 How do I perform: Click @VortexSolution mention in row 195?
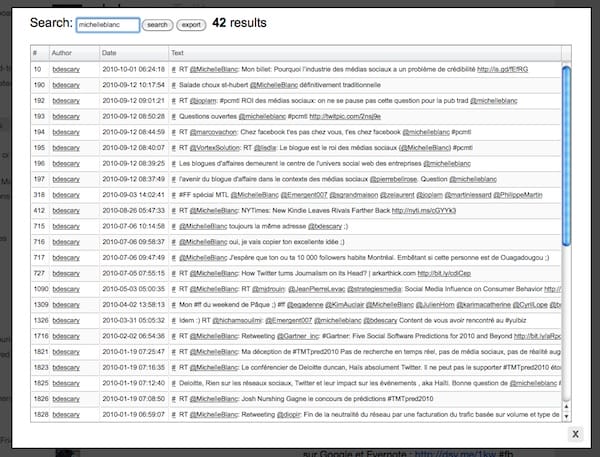coord(224,147)
